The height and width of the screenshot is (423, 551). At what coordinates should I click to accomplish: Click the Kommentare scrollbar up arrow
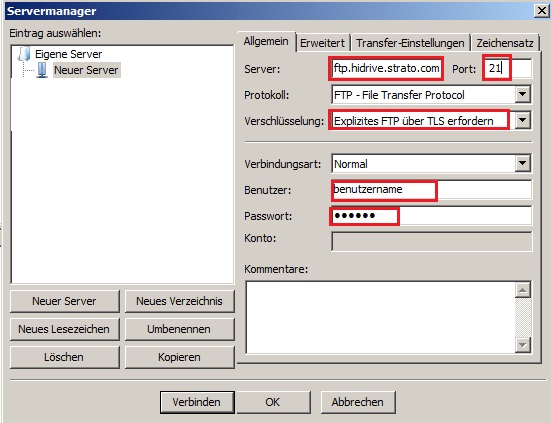(523, 290)
